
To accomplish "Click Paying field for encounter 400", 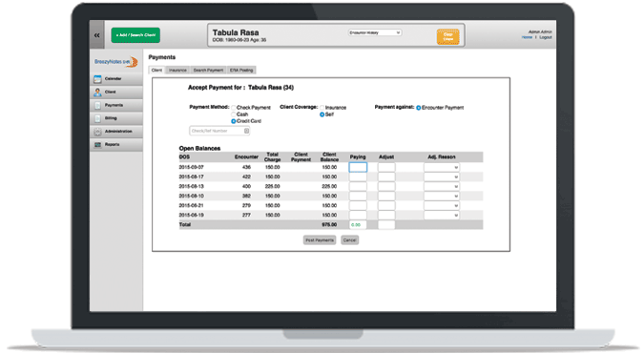I will point(358,187).
